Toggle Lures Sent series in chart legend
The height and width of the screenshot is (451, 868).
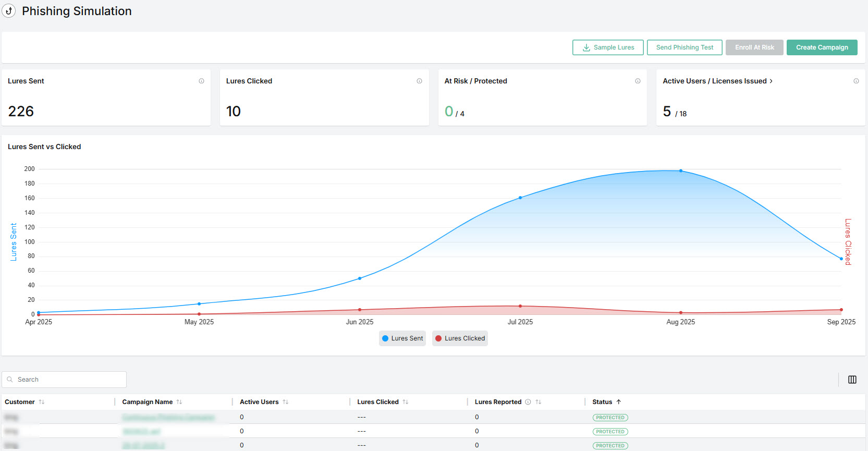(x=402, y=338)
